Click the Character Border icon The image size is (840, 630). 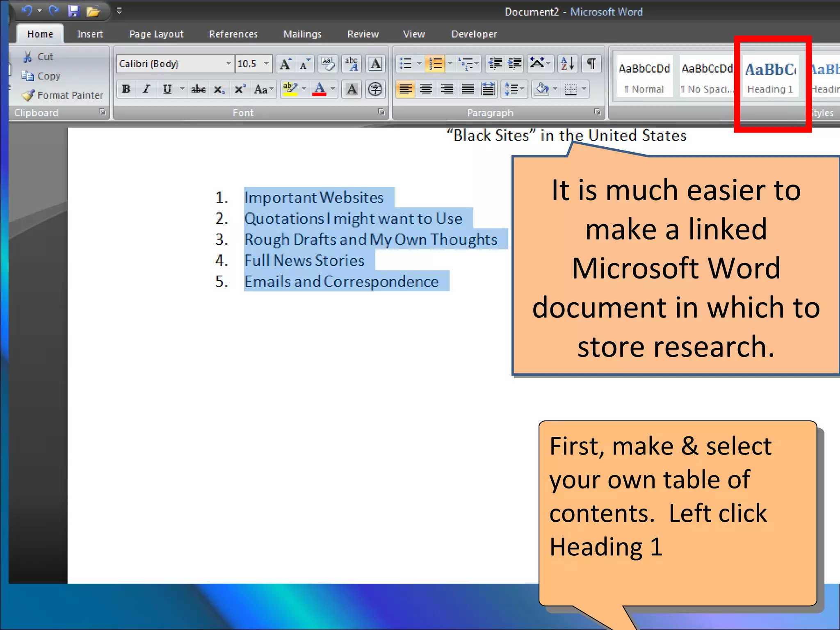click(375, 64)
